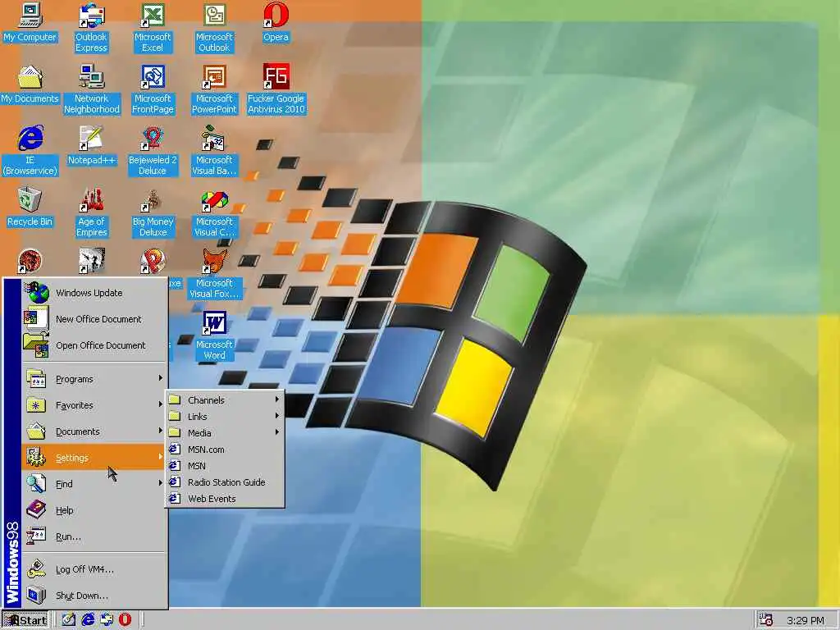Click Show Desktop in Quick Launch

point(68,620)
